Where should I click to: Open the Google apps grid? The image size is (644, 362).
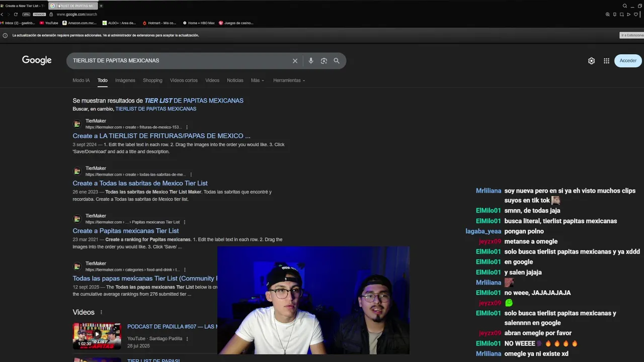click(607, 61)
